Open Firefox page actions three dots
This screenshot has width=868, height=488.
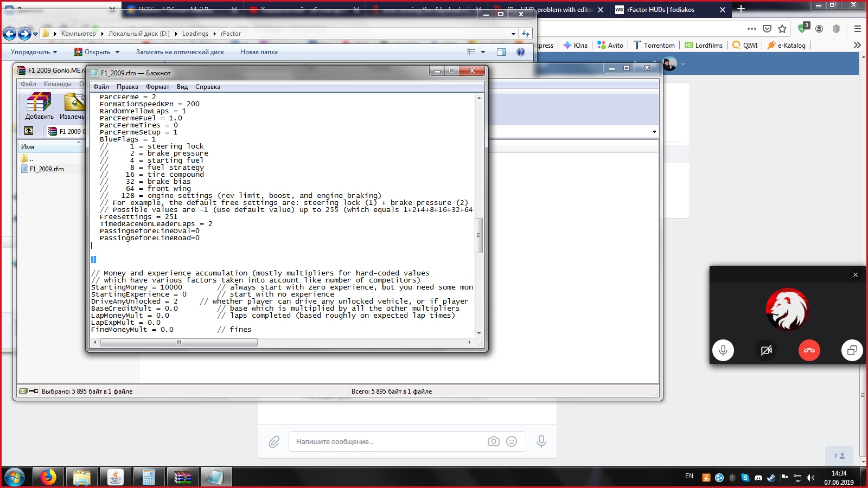pos(751,29)
